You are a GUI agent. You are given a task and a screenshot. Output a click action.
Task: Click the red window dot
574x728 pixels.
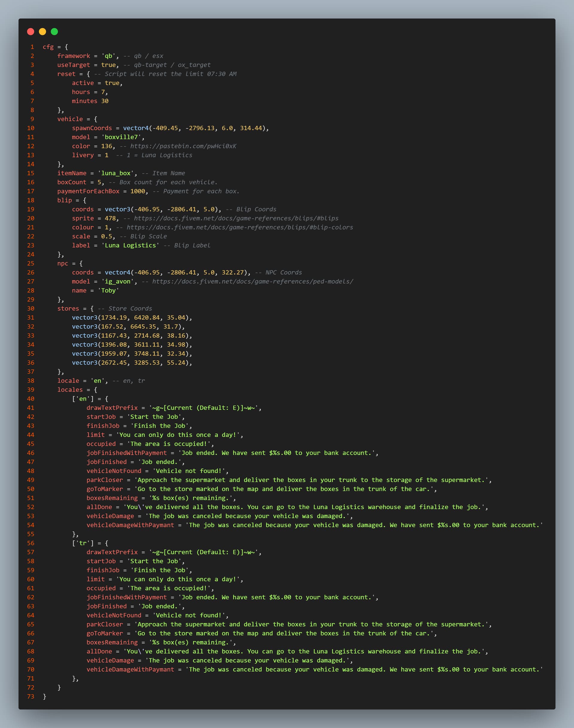(x=30, y=32)
